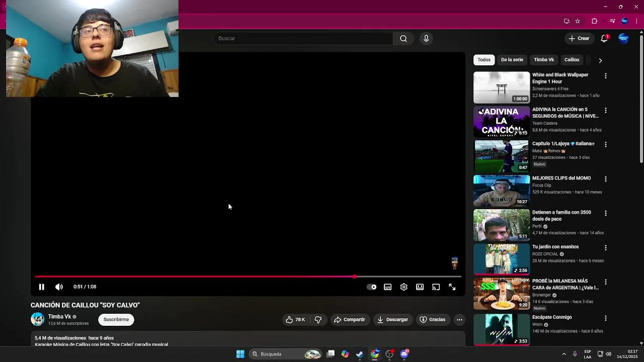Open options for Tu jardín con enanitos
Screen dimensions: 644x362
pyautogui.click(x=606, y=248)
